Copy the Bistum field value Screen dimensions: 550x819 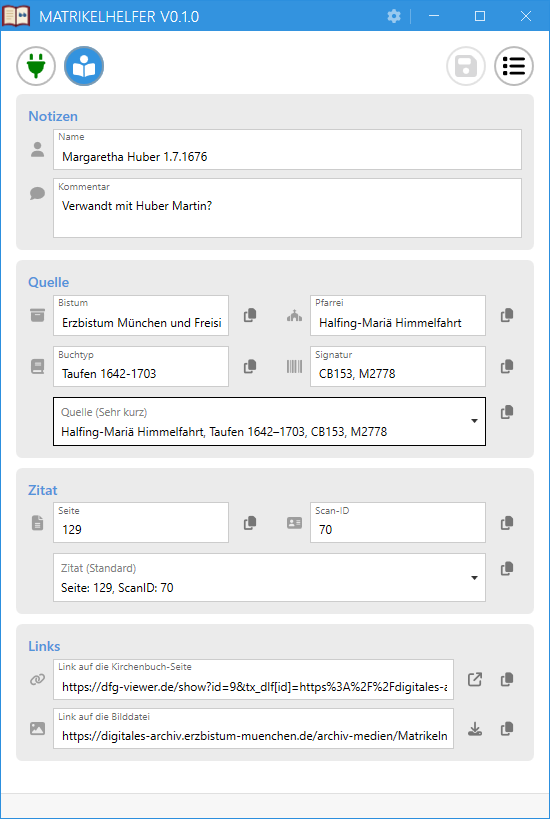click(250, 315)
